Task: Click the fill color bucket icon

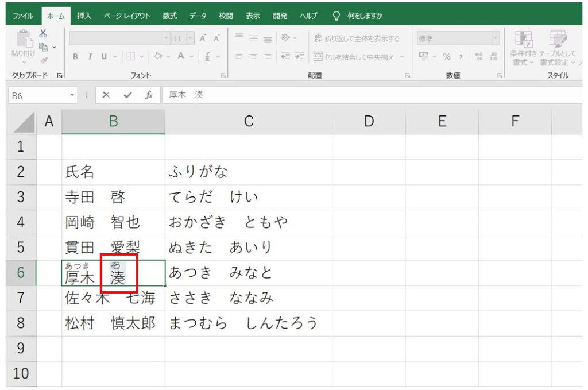Action: tap(158, 56)
